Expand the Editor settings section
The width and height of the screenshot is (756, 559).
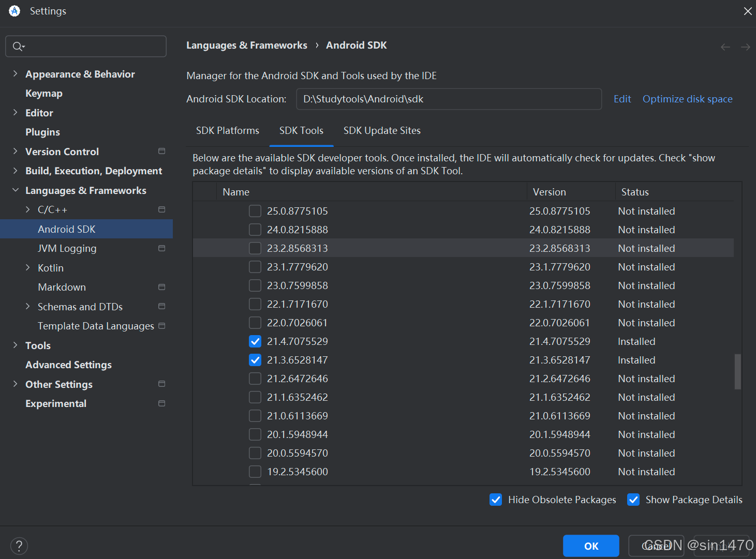15,112
